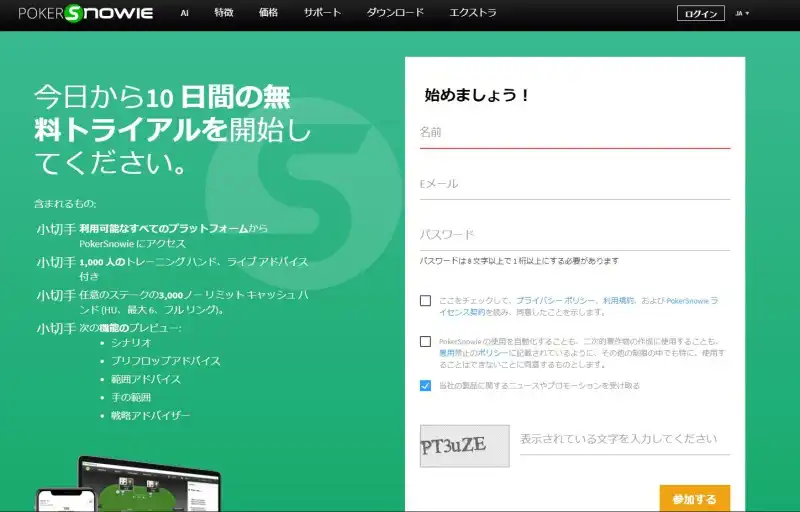Click the CAPTCHA image showing PT3uZE
Viewport: 800px width, 512px height.
tap(464, 446)
